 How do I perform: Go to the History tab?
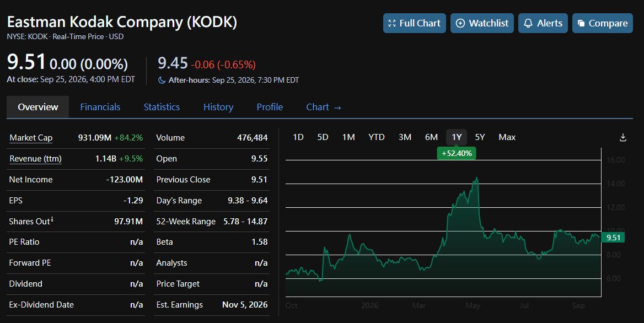coord(218,107)
